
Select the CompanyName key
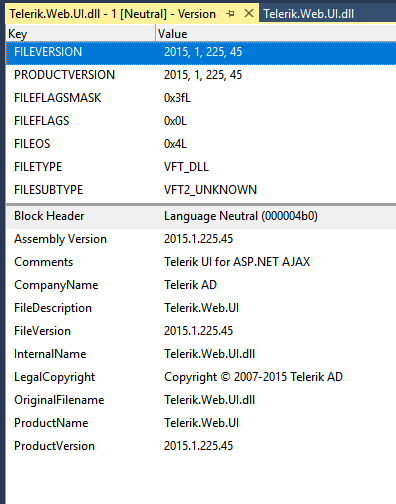[x=56, y=285]
